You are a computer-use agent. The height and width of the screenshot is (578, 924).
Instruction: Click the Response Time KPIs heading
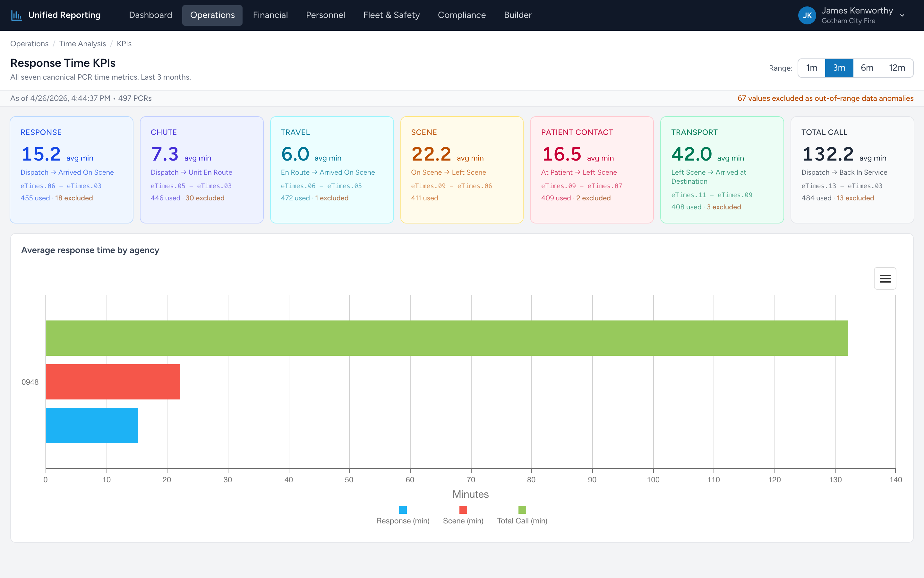(63, 63)
